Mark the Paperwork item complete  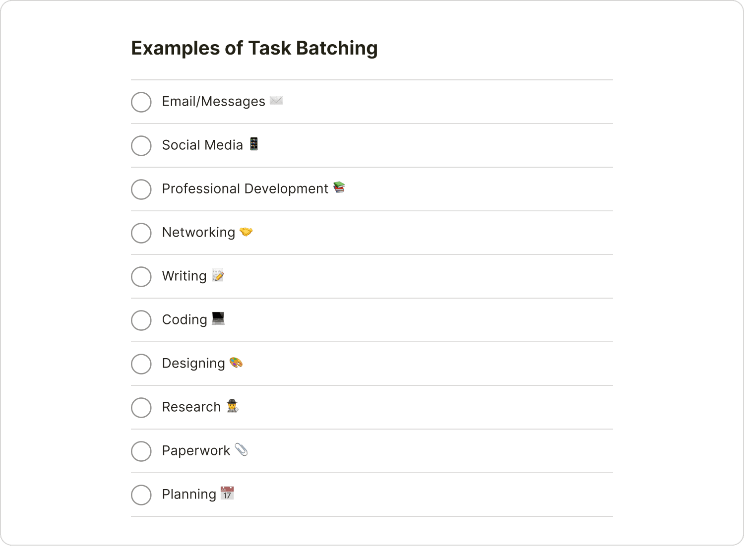coord(141,451)
